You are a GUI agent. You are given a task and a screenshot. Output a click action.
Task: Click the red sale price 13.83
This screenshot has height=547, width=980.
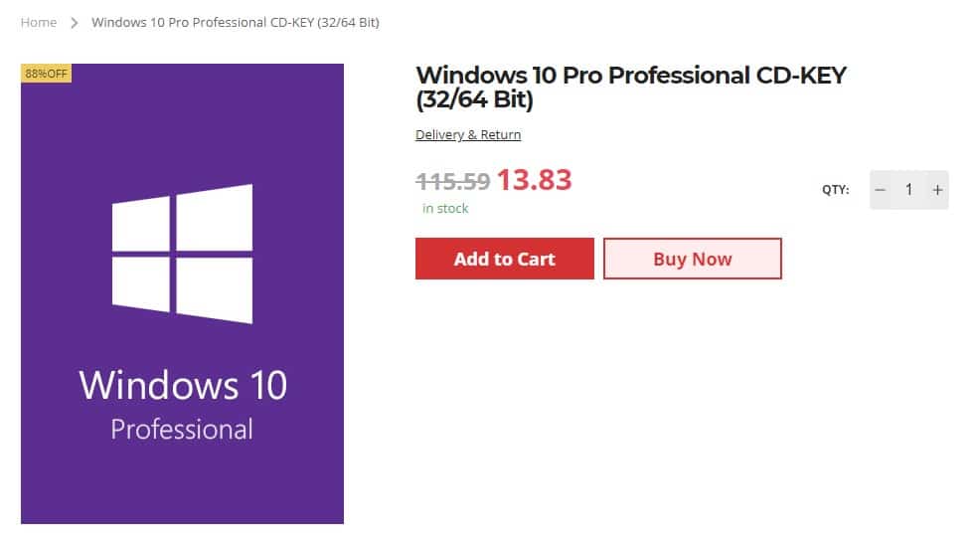click(x=534, y=179)
